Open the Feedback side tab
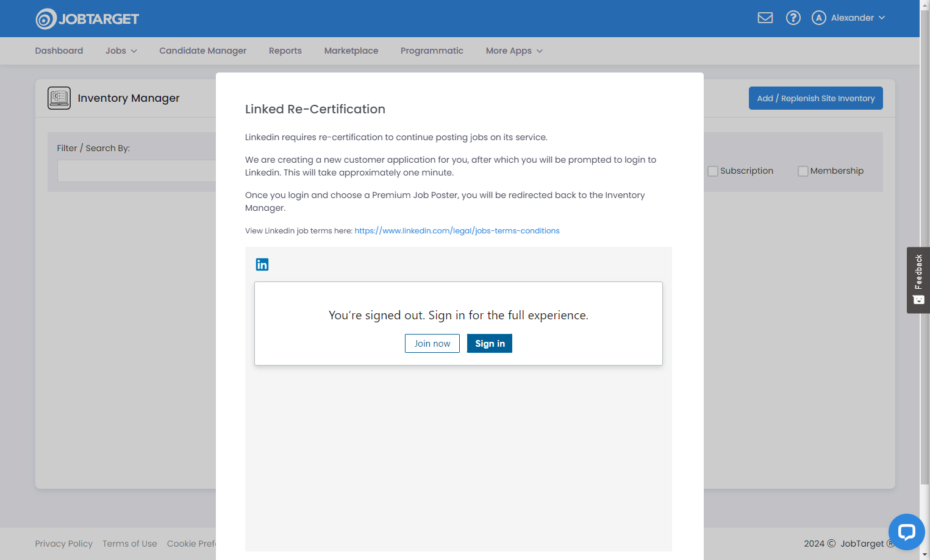The image size is (930, 560). pos(918,280)
